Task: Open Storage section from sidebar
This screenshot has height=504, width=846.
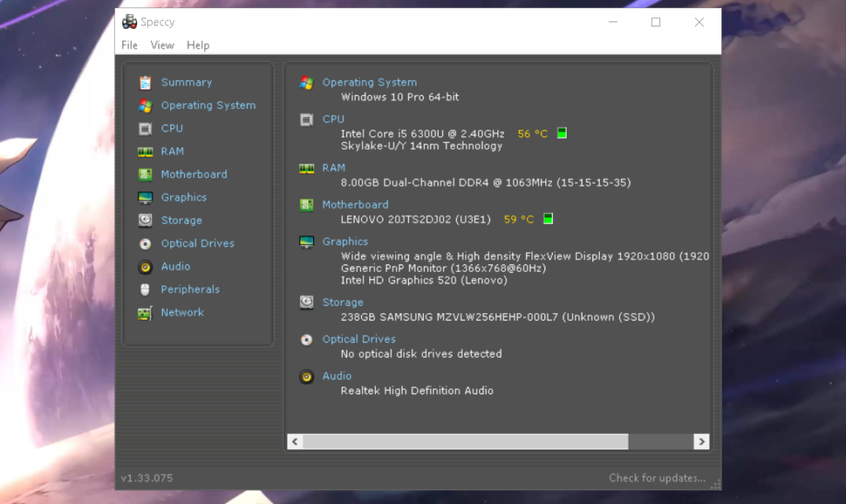Action: (181, 221)
